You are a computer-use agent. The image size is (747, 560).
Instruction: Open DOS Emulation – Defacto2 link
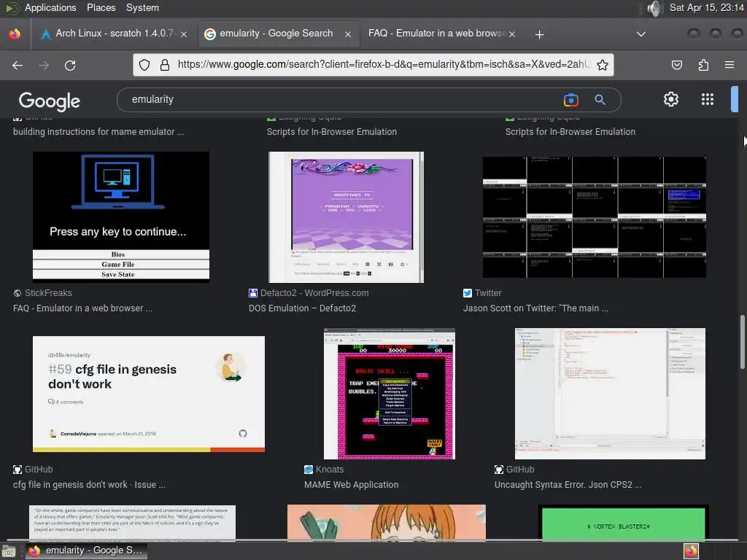pos(302,308)
